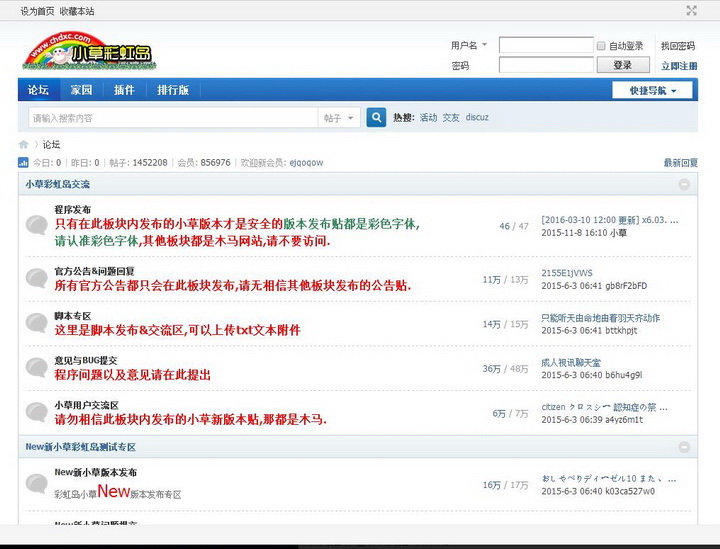Click the forum statistics bar chart icon
This screenshot has width=720, height=549.
click(24, 162)
